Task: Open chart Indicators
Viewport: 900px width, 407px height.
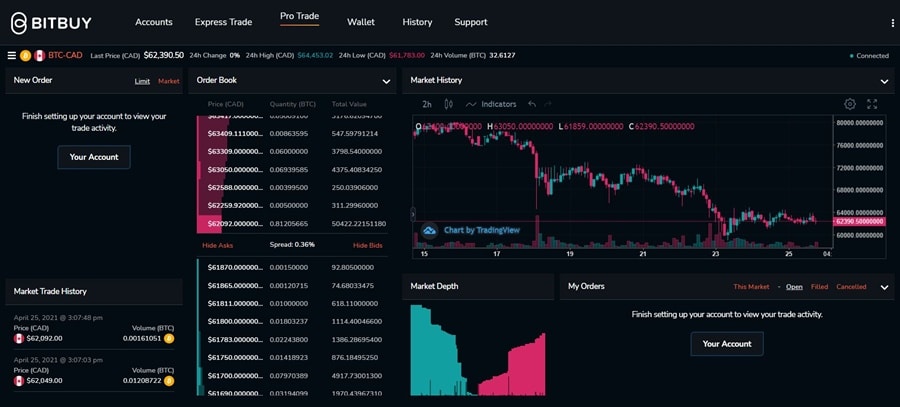Action: (x=490, y=104)
